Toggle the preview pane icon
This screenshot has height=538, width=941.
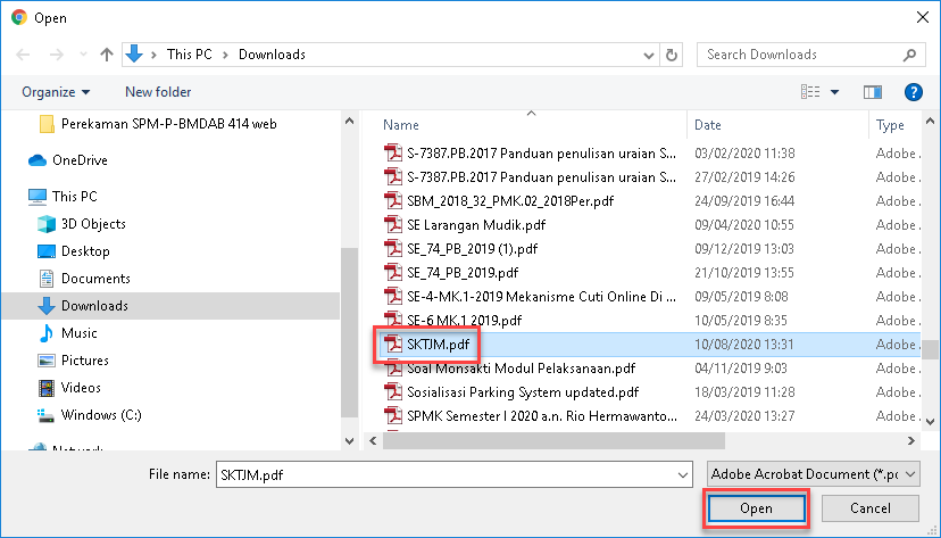pos(872,92)
